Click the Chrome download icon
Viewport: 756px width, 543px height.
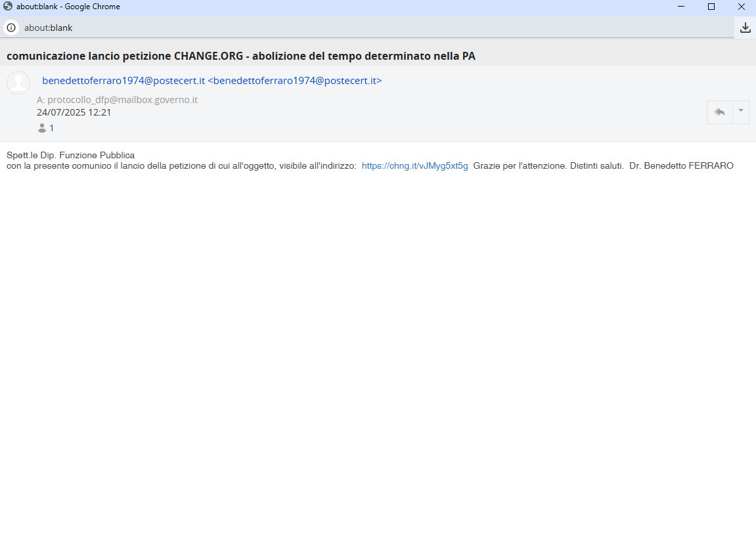click(745, 28)
